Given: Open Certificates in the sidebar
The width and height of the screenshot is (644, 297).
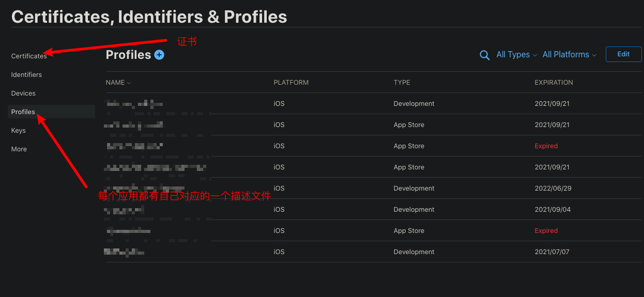Looking at the screenshot, I should [x=29, y=56].
